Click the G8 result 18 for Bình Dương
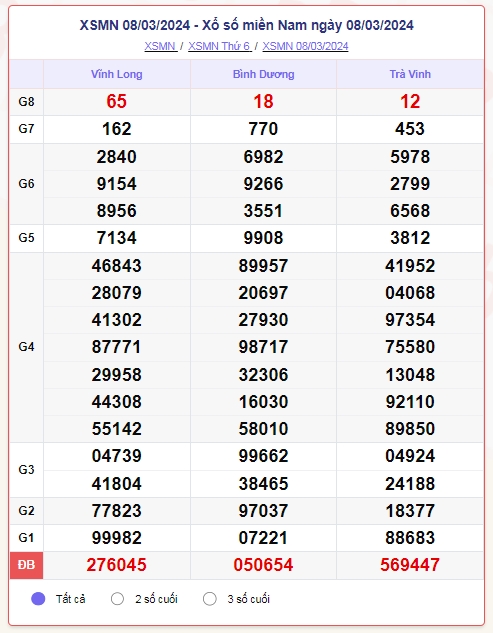This screenshot has height=633, width=493. 263,101
